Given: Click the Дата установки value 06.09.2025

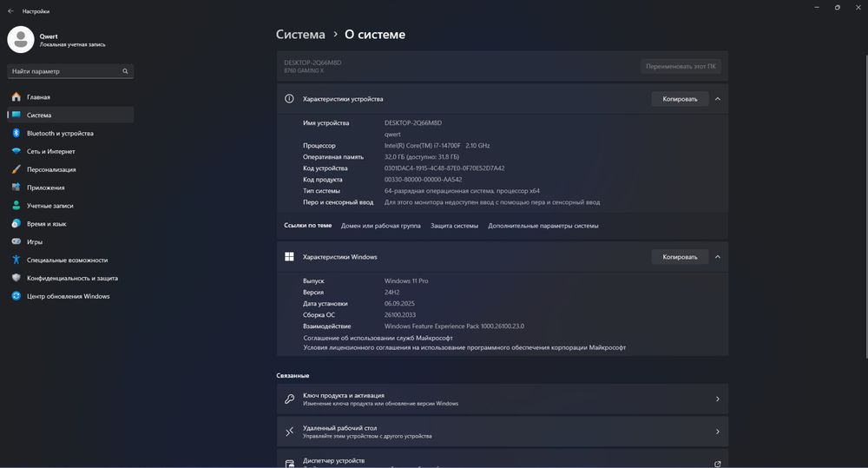Looking at the screenshot, I should tap(399, 304).
